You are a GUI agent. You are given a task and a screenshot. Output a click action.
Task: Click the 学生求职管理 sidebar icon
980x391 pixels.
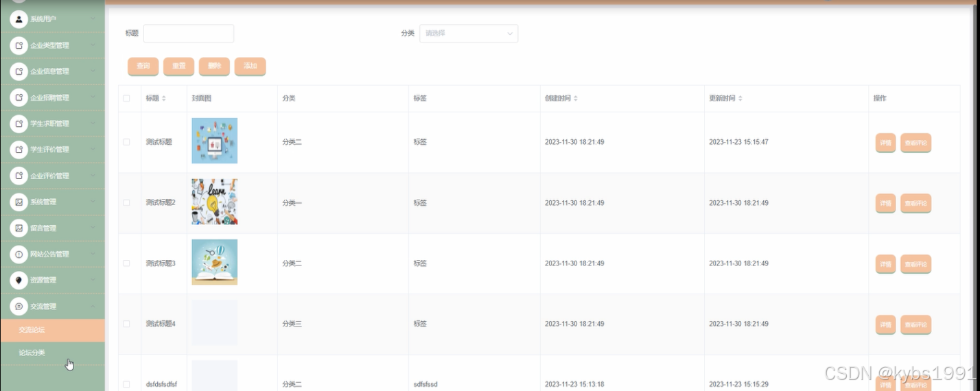(19, 123)
